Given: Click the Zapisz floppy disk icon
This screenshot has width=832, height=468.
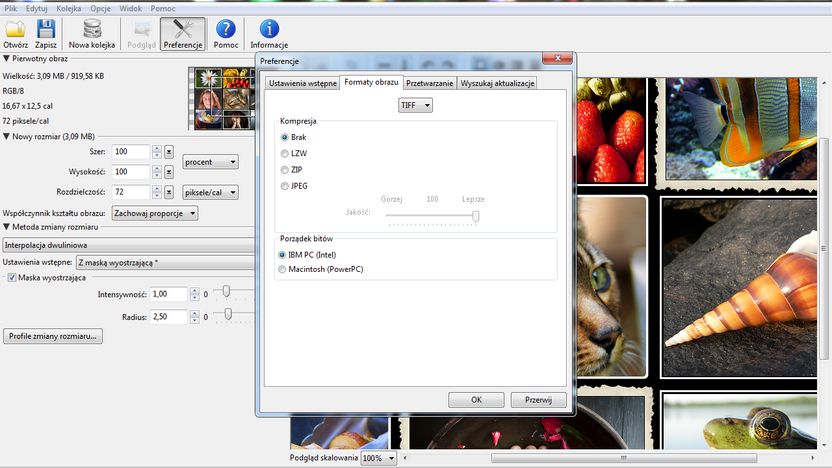Looking at the screenshot, I should click(x=46, y=29).
